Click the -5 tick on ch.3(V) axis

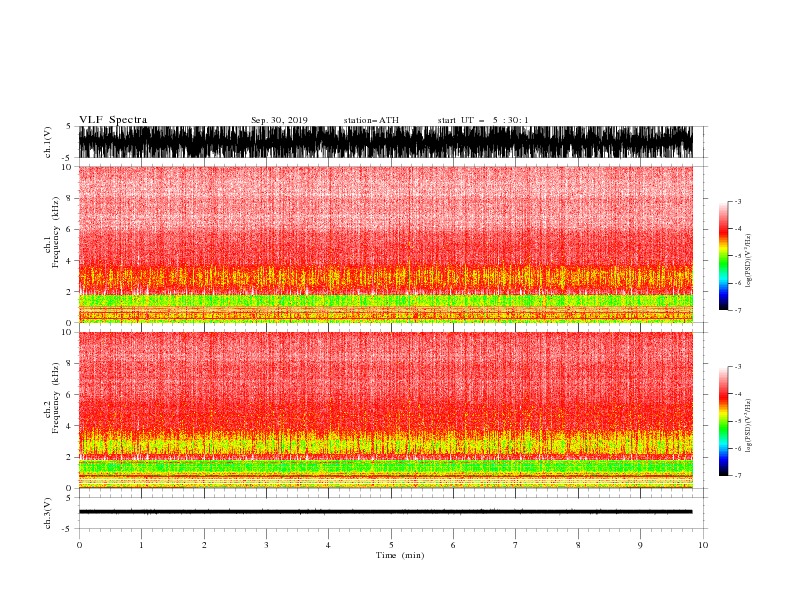click(67, 529)
